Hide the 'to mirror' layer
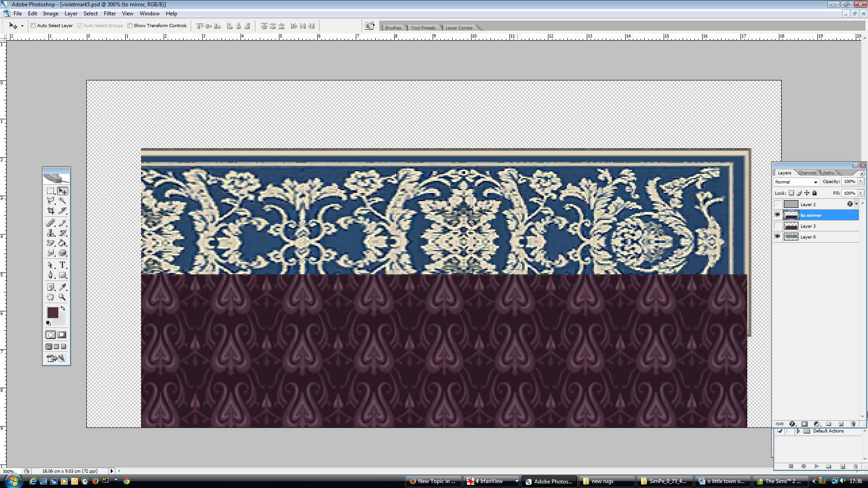 [777, 215]
